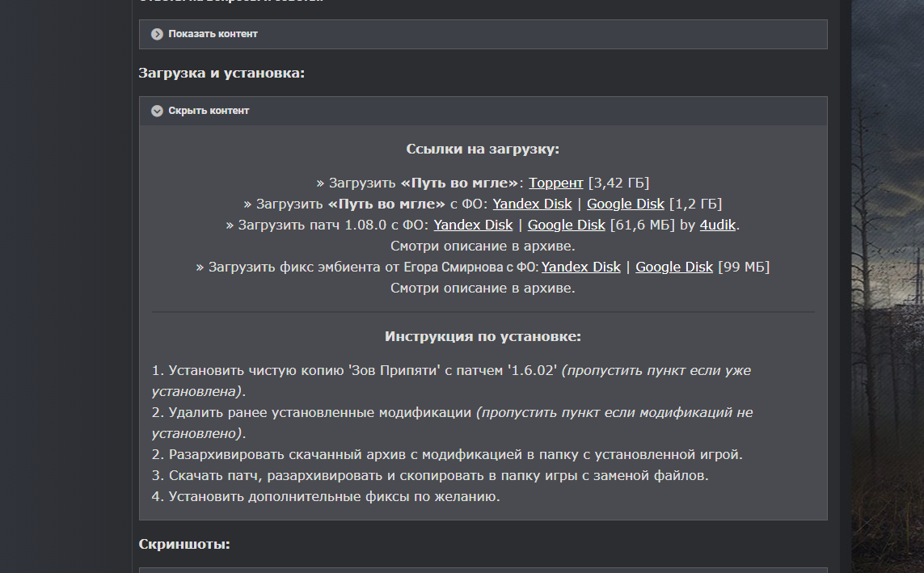
Task: Click the down-arrow icon beside 'Скрыть контент'
Action: pyautogui.click(x=158, y=111)
